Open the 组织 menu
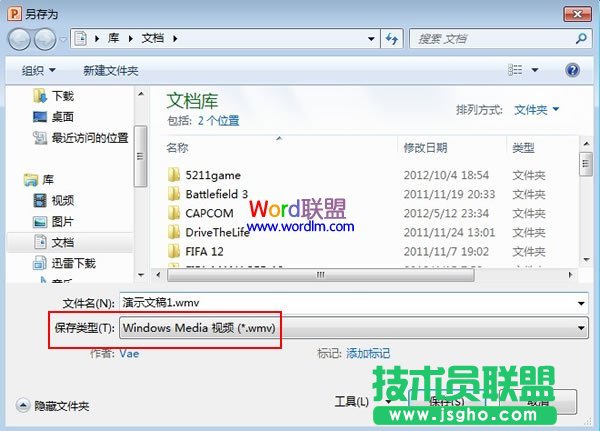 point(38,70)
